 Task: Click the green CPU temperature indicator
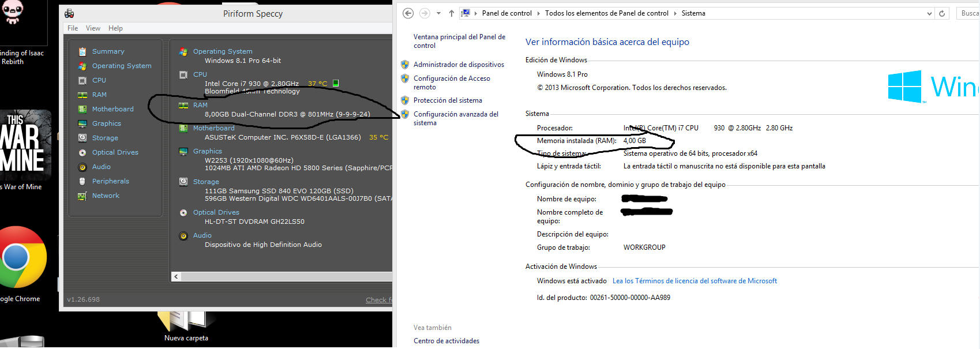(336, 84)
